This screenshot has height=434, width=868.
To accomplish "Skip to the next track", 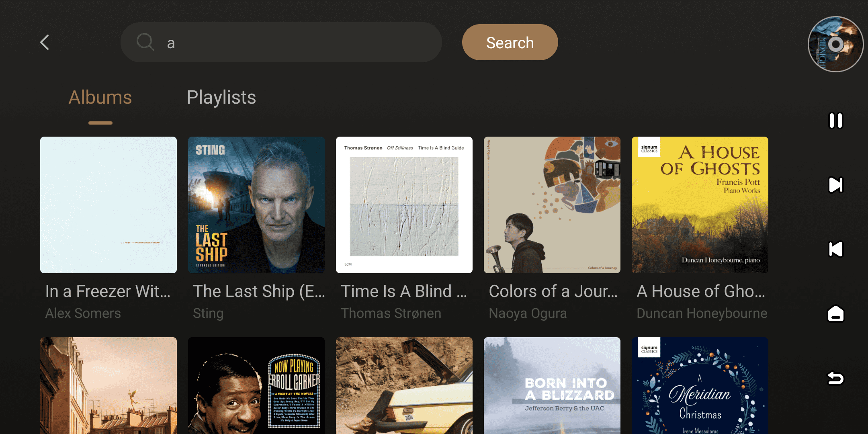I will pyautogui.click(x=835, y=185).
